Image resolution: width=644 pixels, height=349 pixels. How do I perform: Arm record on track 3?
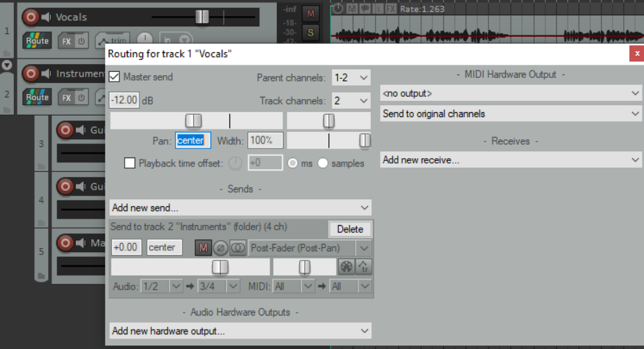coord(65,130)
